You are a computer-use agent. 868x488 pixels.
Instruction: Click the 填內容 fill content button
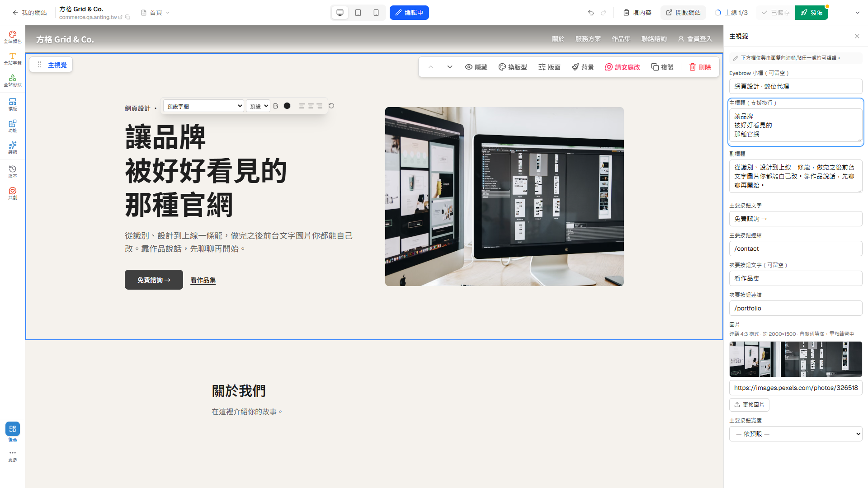click(x=637, y=13)
